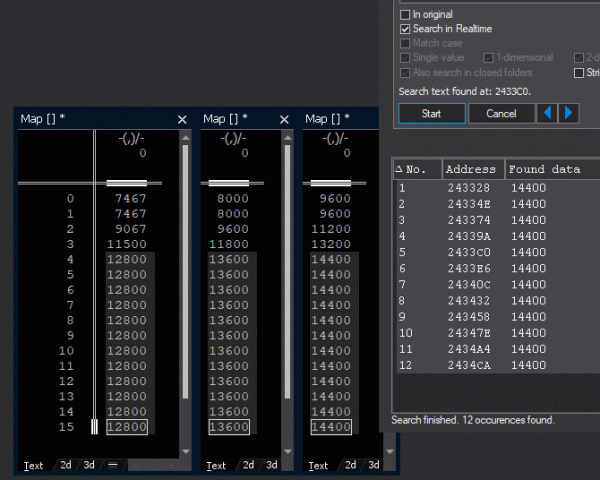Screen dimensions: 600x480
Task: Select result row with address 2434A4
Action: (x=497, y=349)
